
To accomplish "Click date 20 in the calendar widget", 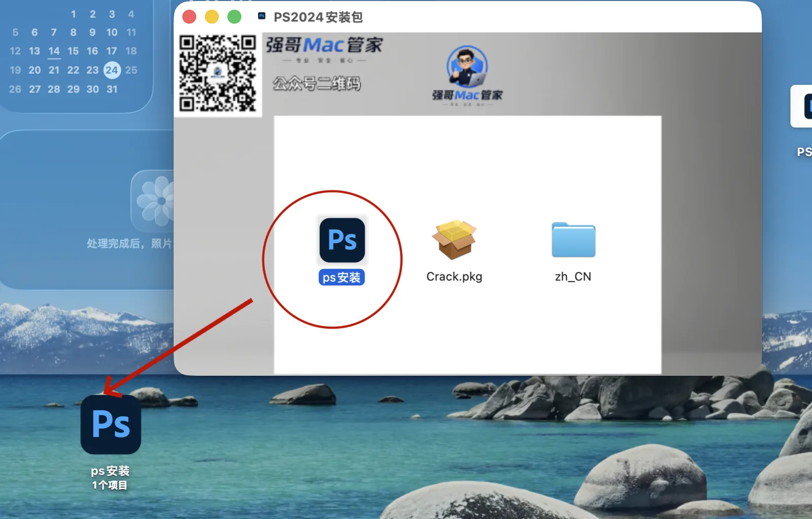I will (35, 70).
